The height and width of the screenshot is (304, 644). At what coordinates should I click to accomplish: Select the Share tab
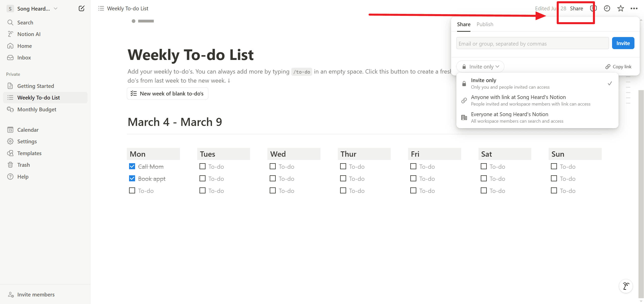tap(463, 24)
